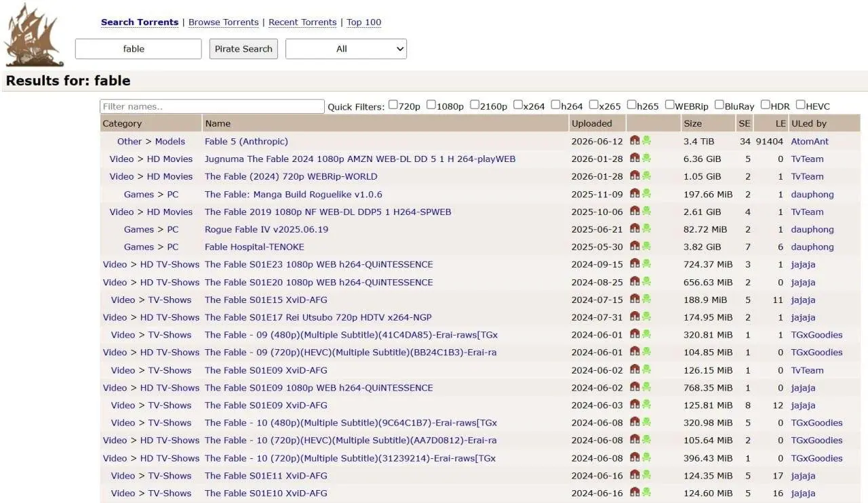Toggle the h265 filter checkbox
This screenshot has height=503, width=868.
pos(632,105)
